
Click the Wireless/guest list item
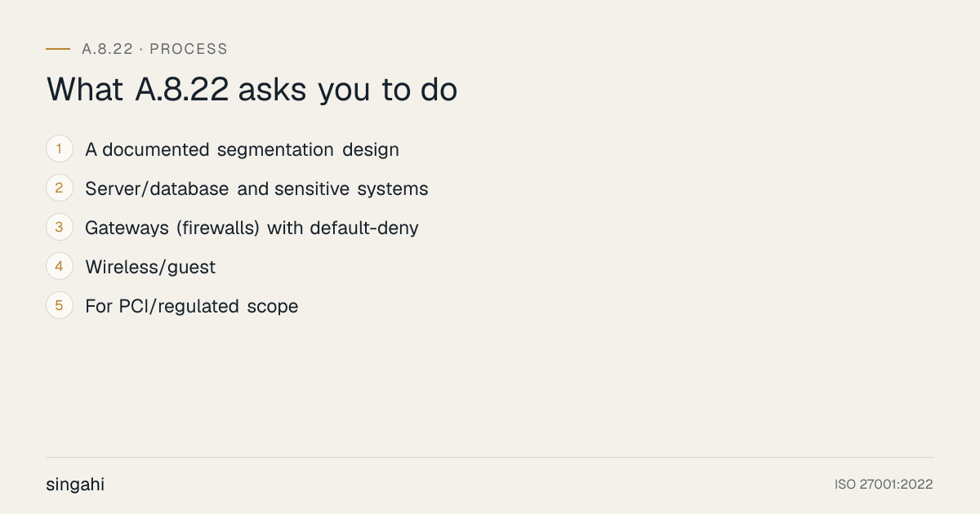(150, 268)
